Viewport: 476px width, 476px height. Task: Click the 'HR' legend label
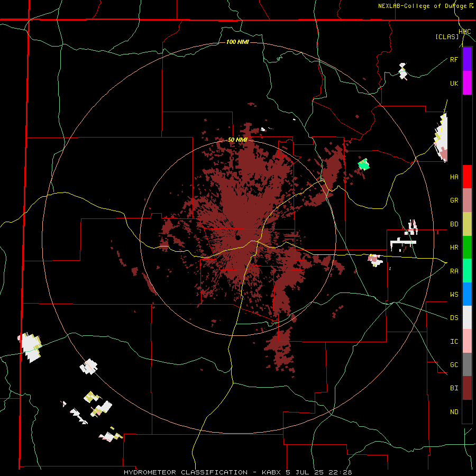tap(454, 248)
